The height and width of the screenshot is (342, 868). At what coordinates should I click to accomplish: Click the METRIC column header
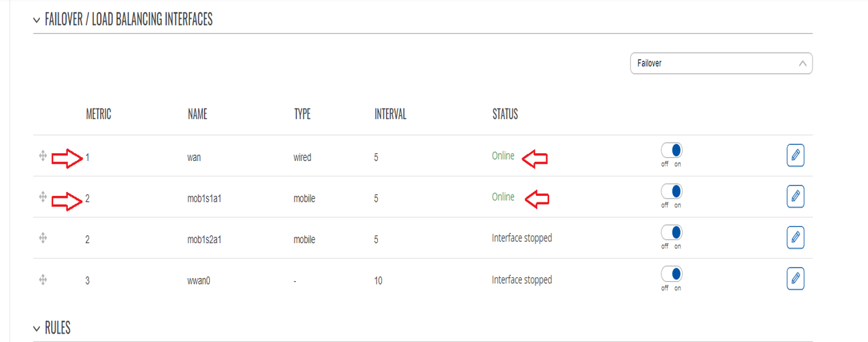pos(98,114)
